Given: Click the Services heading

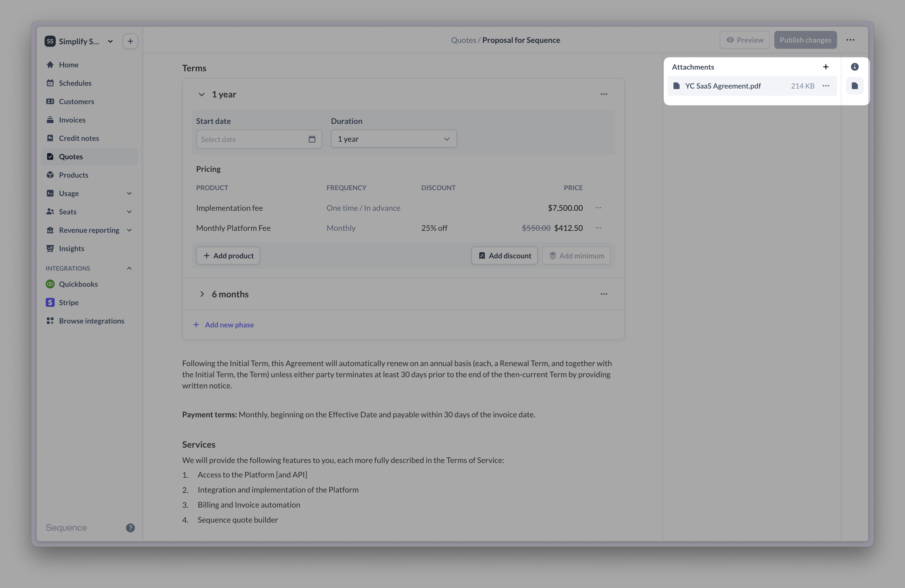Looking at the screenshot, I should pos(198,444).
